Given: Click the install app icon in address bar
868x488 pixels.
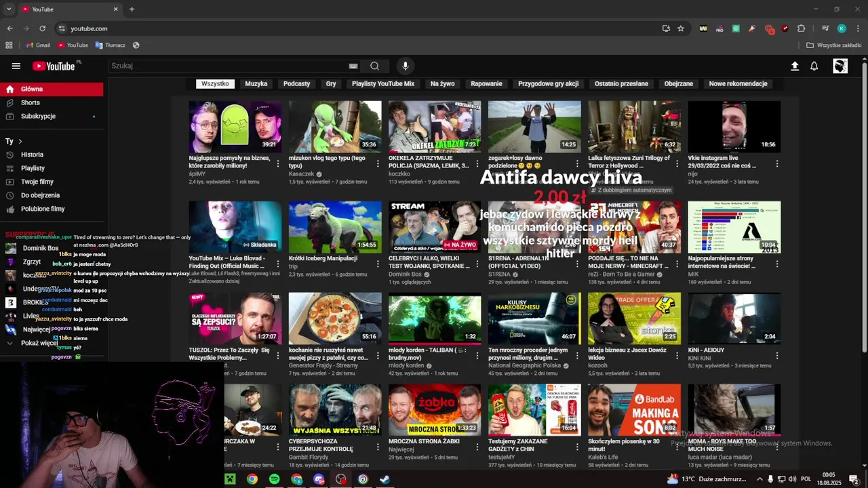Looking at the screenshot, I should 666,28.
